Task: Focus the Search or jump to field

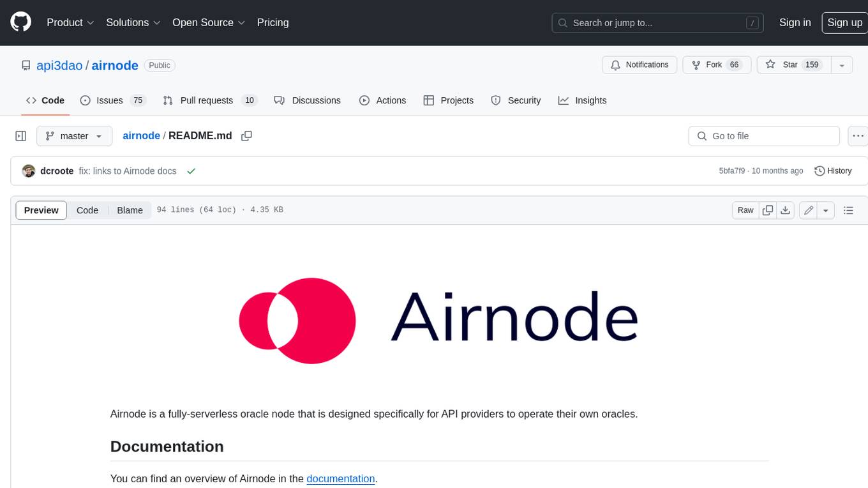Action: (x=658, y=23)
